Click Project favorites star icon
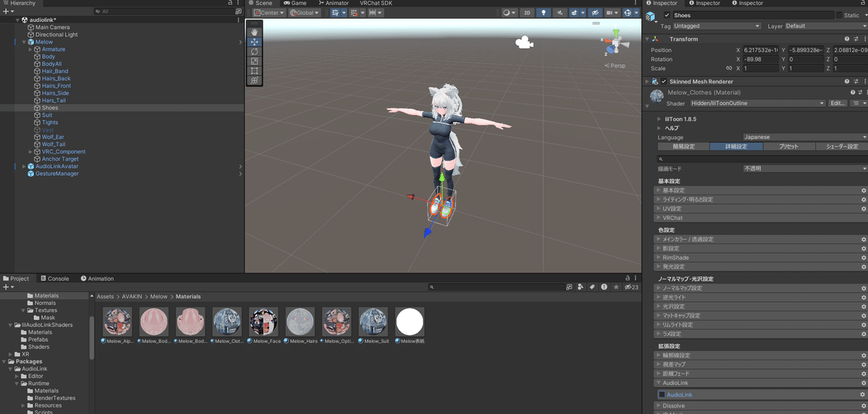Screen dimensions: 868x414 point(616,287)
